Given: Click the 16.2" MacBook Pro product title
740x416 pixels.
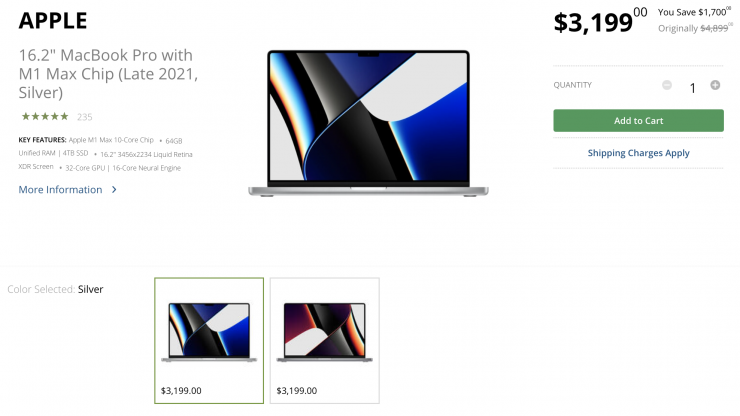Looking at the screenshot, I should coord(108,74).
